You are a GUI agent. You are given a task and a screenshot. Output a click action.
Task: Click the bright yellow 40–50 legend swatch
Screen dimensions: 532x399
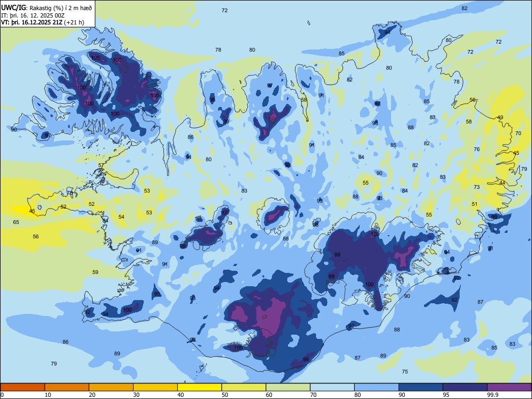coord(199,387)
